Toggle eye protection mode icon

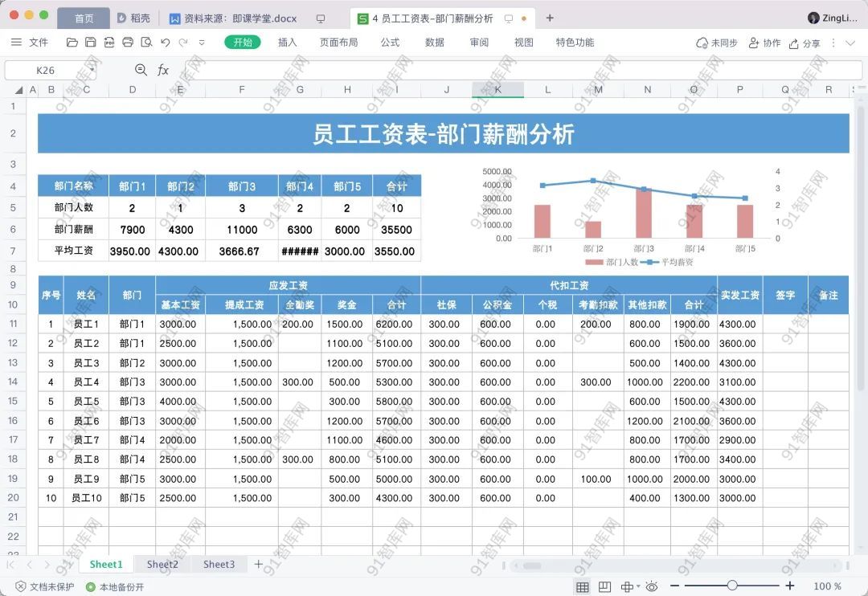pos(653,587)
